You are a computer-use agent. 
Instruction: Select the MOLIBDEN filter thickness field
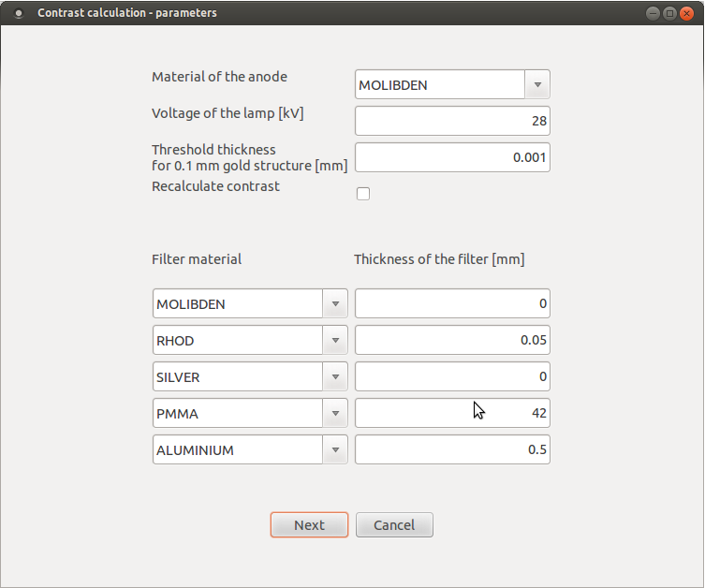pyautogui.click(x=452, y=304)
